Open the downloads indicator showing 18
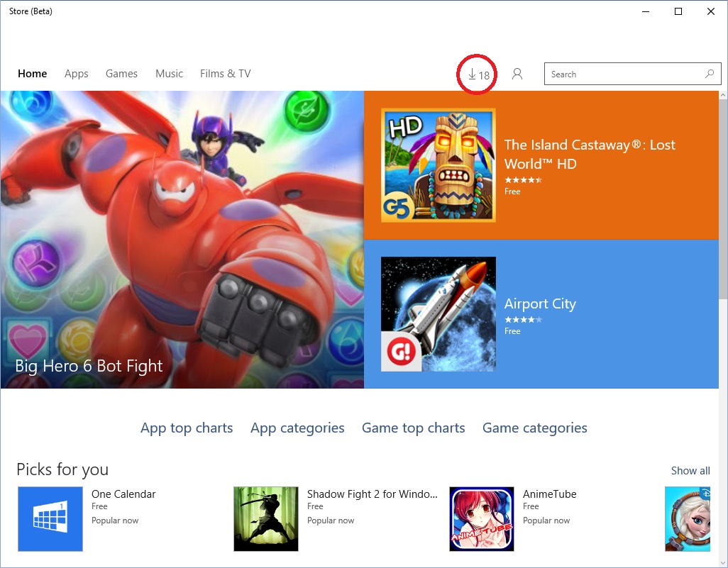This screenshot has width=728, height=568. [x=478, y=74]
